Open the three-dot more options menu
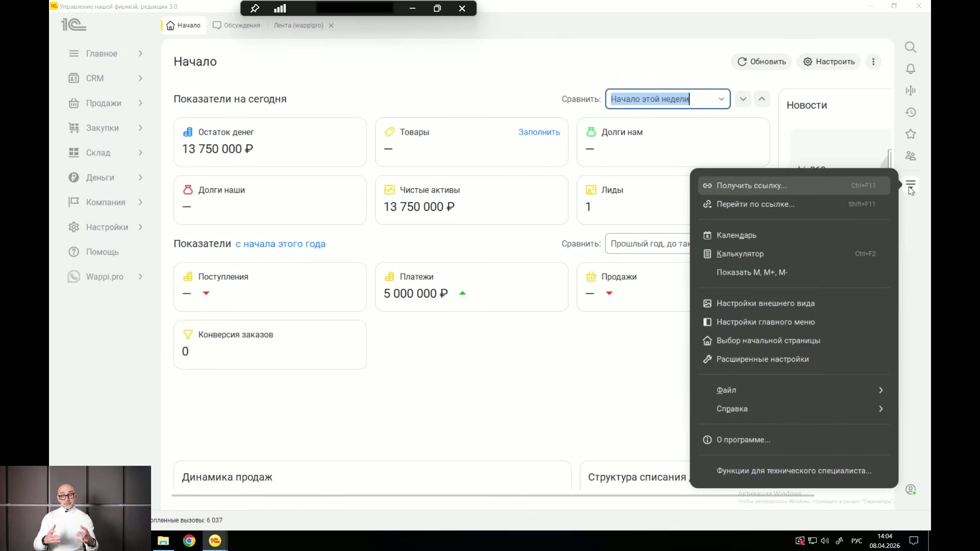Viewport: 980px width, 551px height. pos(873,62)
